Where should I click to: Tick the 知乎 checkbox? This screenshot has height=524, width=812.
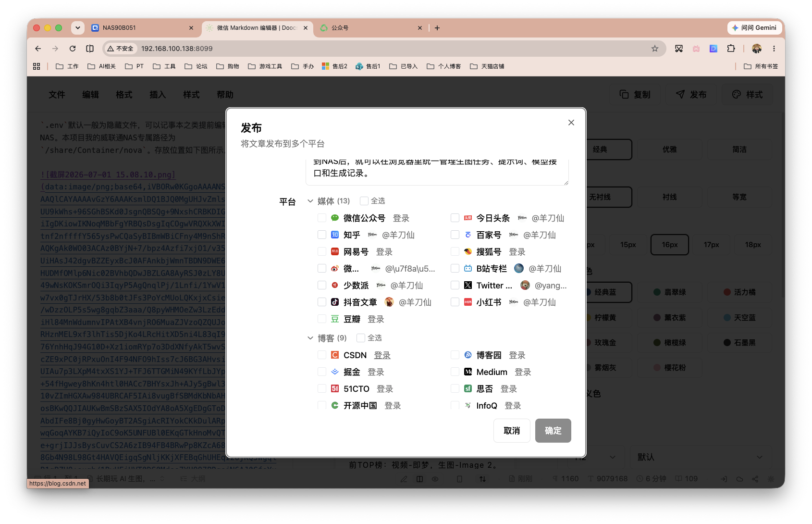322,235
